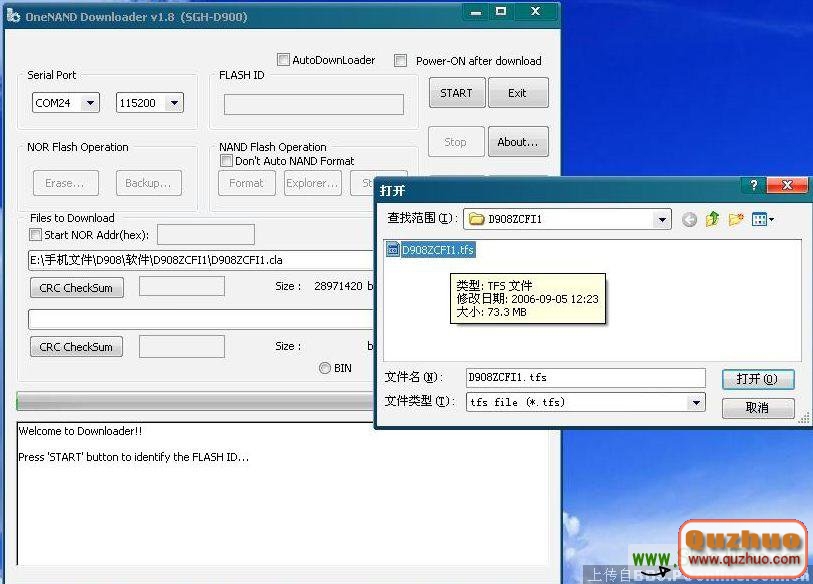Click the NOR Erase... button
This screenshot has height=584, width=813.
tap(66, 183)
